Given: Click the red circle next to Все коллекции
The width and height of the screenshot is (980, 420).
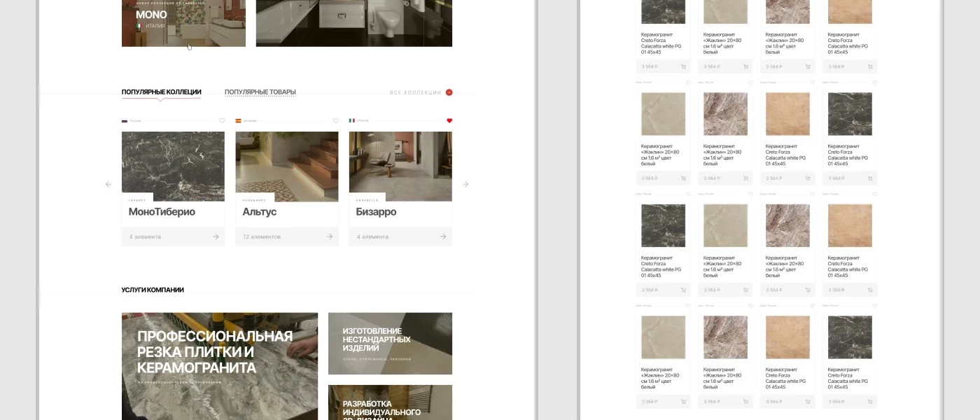Looking at the screenshot, I should [449, 92].
